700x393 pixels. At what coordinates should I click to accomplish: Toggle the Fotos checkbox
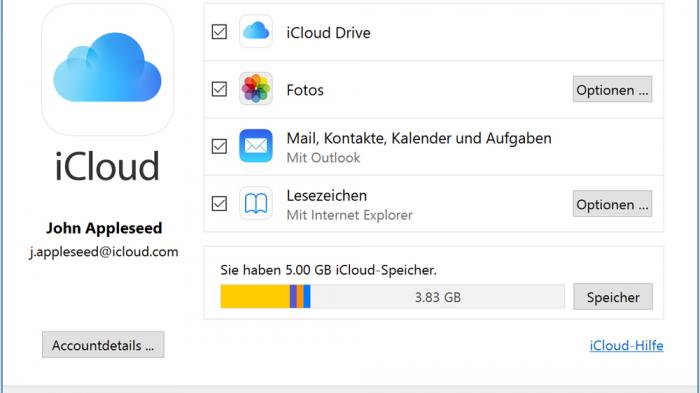219,89
